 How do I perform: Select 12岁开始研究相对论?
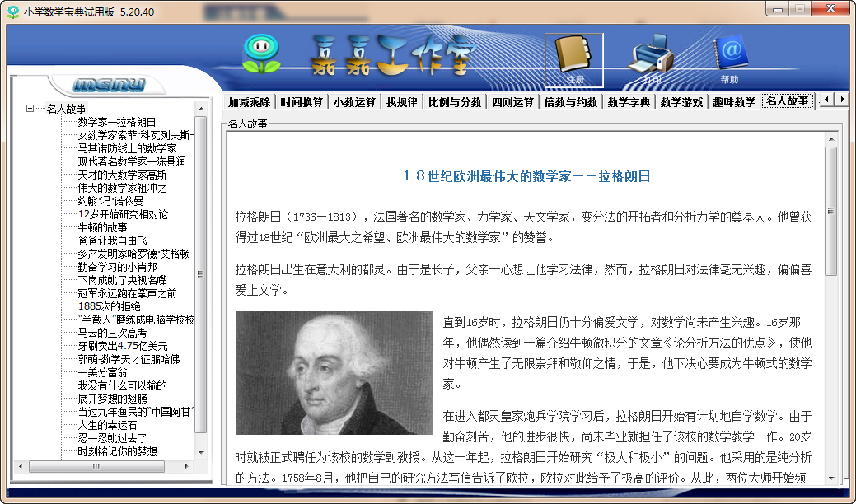pyautogui.click(x=123, y=214)
